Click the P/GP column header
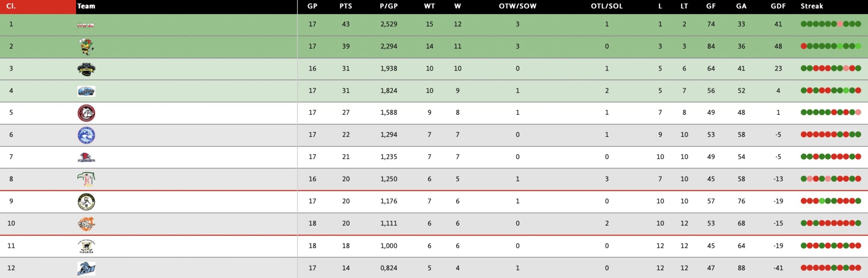The height and width of the screenshot is (278, 868). pyautogui.click(x=389, y=6)
